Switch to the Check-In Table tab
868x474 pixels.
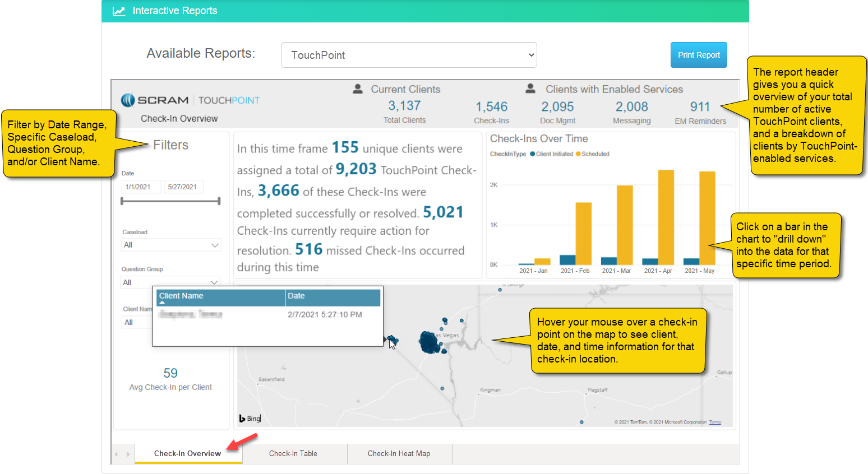[x=293, y=454]
